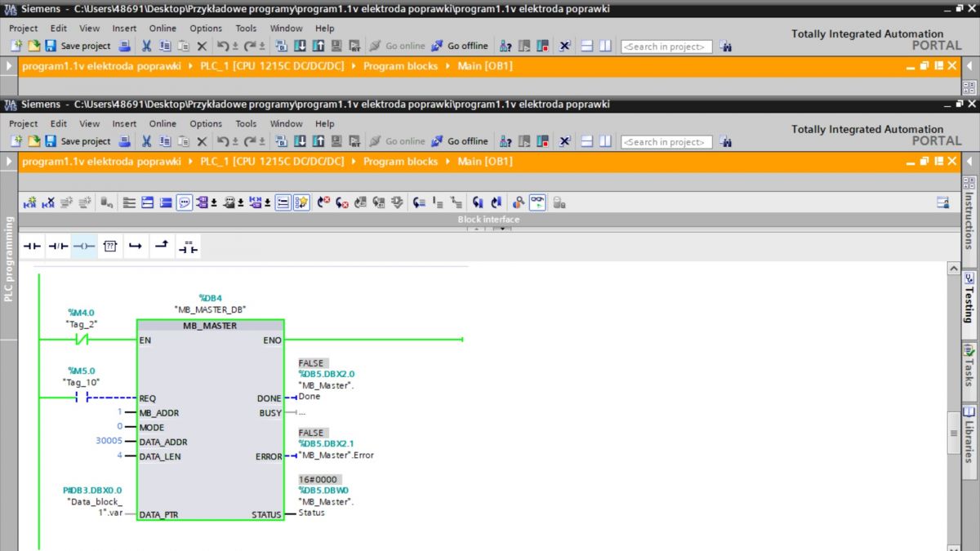This screenshot has height=551, width=980.
Task: Delete network via editor toolbar icon
Action: pyautogui.click(x=49, y=202)
